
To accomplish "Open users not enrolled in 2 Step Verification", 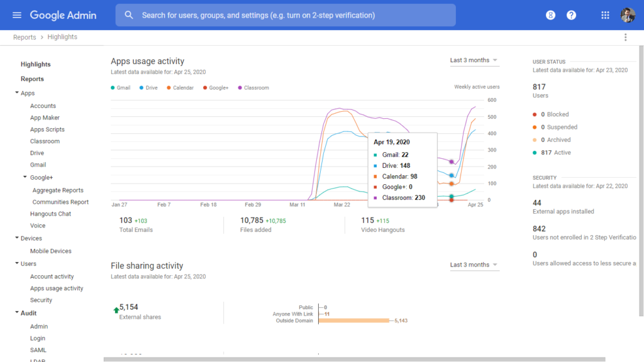I will (584, 233).
